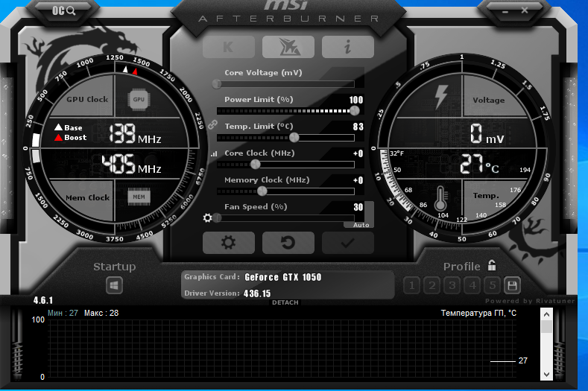Click the 27 °C temperature reading
This screenshot has width=588, height=391.
pyautogui.click(x=480, y=164)
